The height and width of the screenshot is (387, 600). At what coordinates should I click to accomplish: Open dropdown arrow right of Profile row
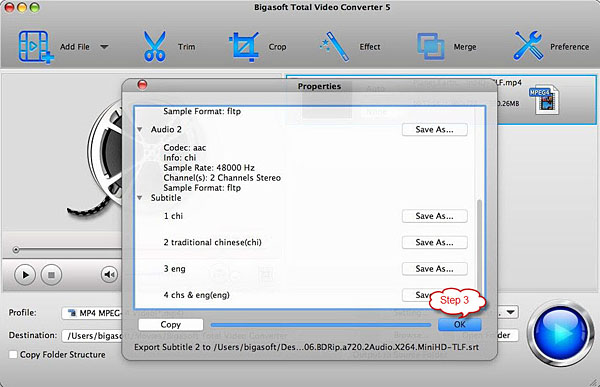coord(510,312)
